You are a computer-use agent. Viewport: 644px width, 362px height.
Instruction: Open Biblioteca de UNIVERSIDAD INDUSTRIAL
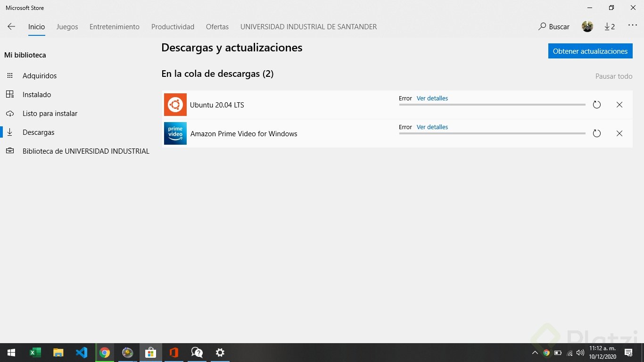(x=86, y=151)
